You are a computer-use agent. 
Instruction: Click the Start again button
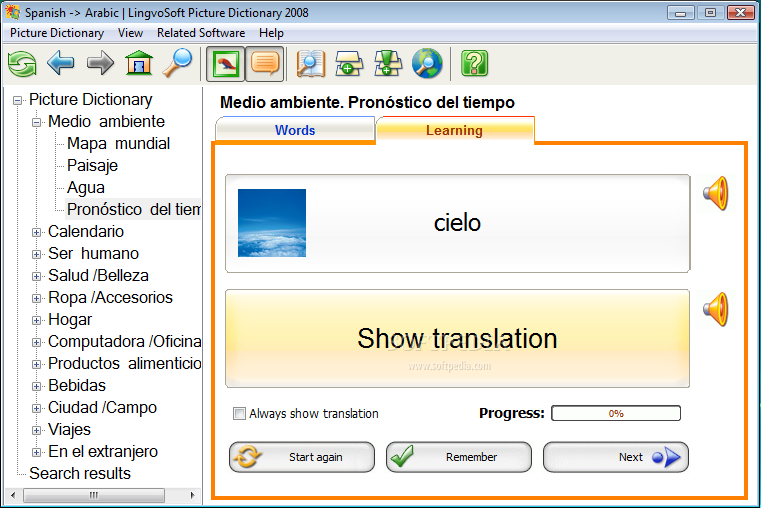pyautogui.click(x=302, y=457)
